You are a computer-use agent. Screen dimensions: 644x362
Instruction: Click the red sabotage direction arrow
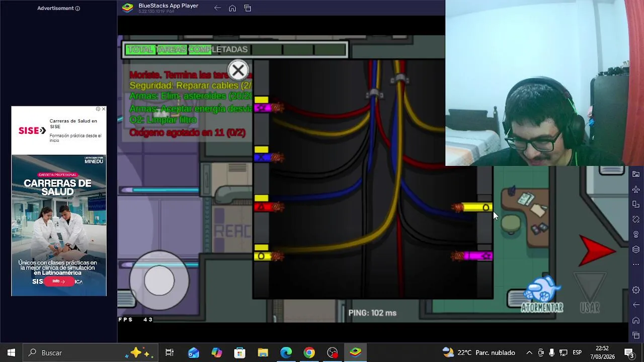click(597, 250)
